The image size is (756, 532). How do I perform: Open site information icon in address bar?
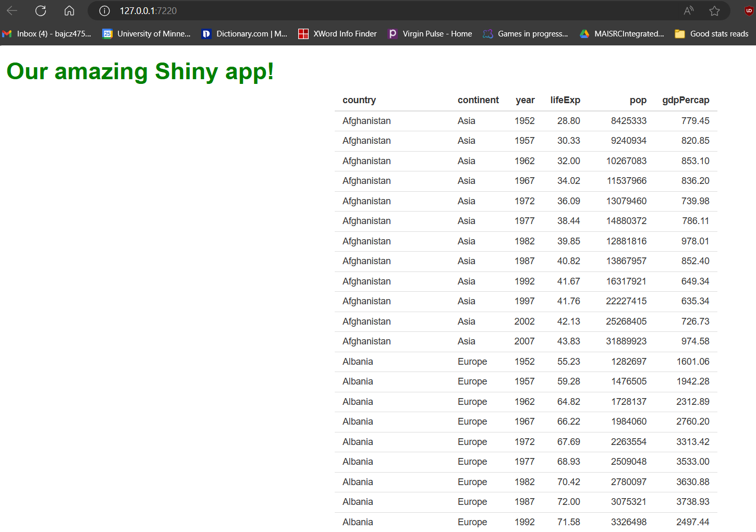104,11
